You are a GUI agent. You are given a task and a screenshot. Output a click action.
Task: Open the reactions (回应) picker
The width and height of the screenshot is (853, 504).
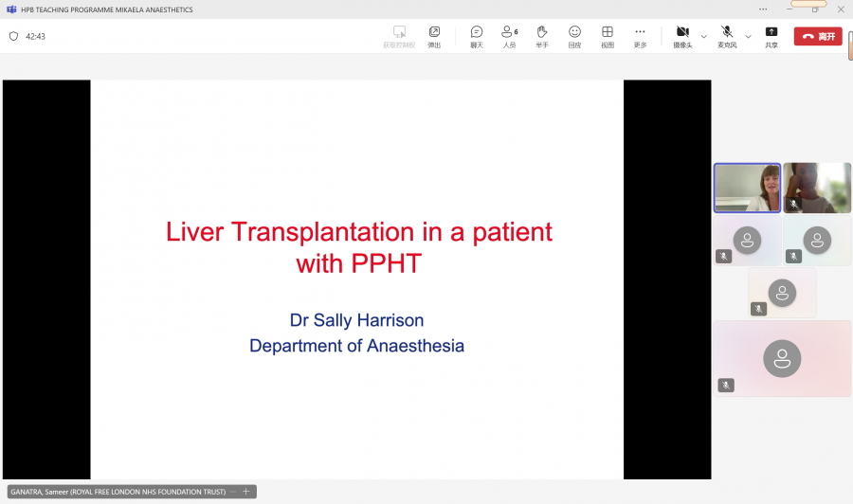tap(574, 36)
